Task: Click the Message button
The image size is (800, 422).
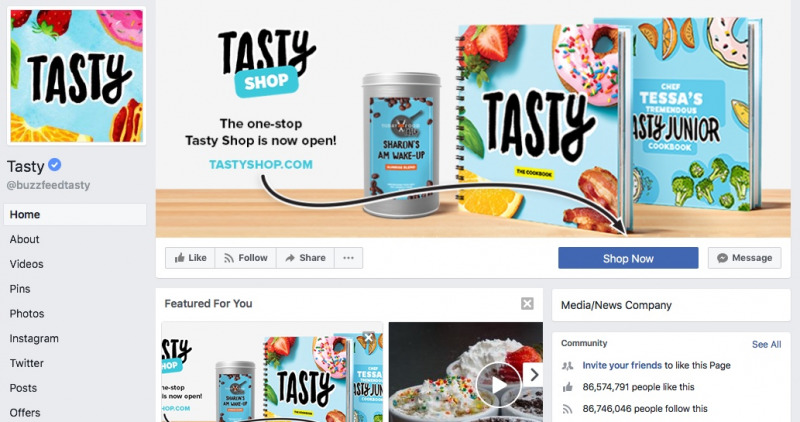Action: click(744, 258)
